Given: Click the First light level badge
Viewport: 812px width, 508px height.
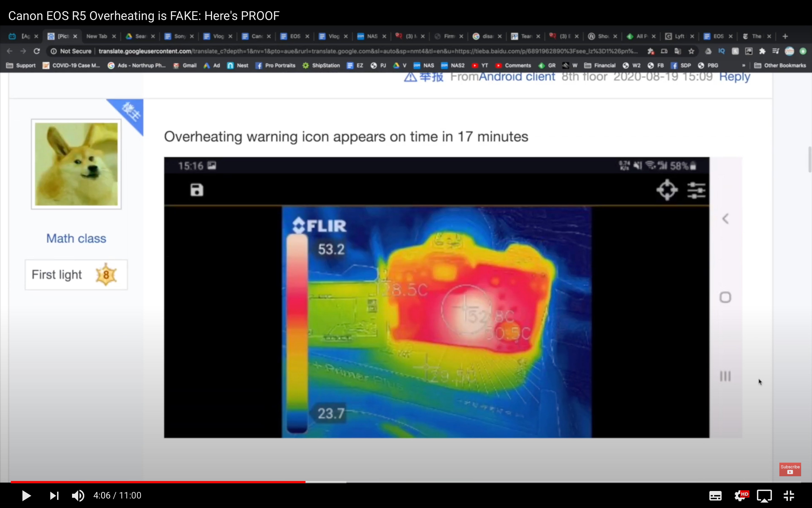Looking at the screenshot, I should click(76, 274).
